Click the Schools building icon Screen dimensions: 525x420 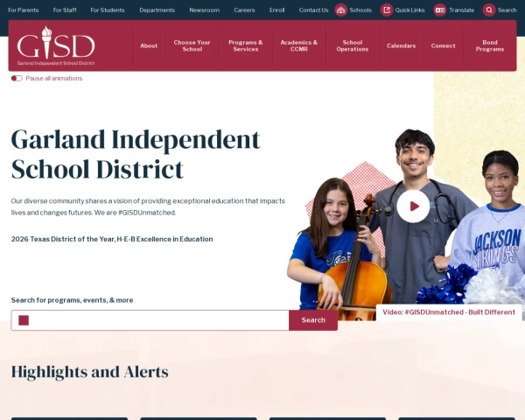(x=341, y=10)
